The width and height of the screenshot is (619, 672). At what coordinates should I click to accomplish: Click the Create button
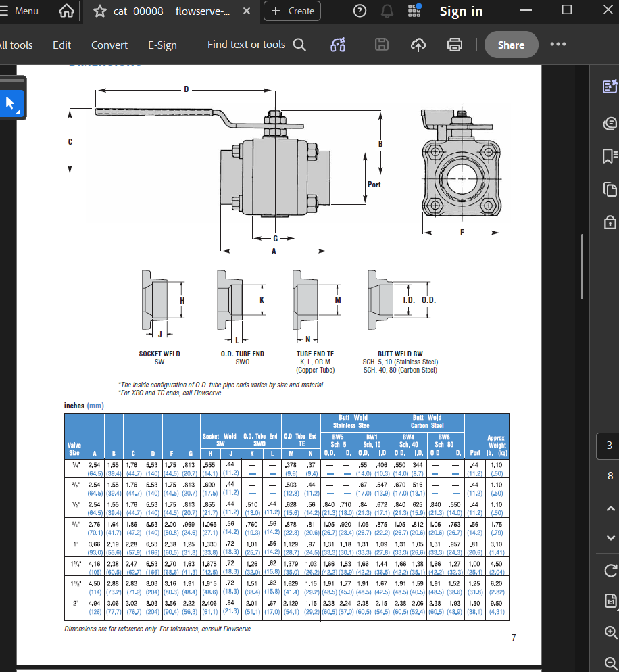click(292, 11)
